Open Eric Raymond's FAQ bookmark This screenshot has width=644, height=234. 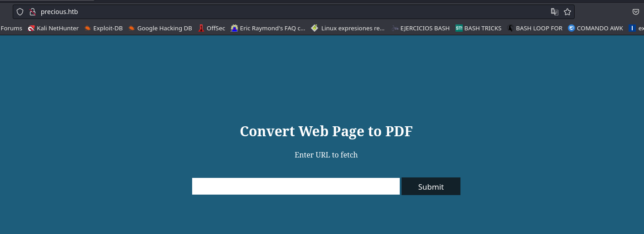[268, 28]
